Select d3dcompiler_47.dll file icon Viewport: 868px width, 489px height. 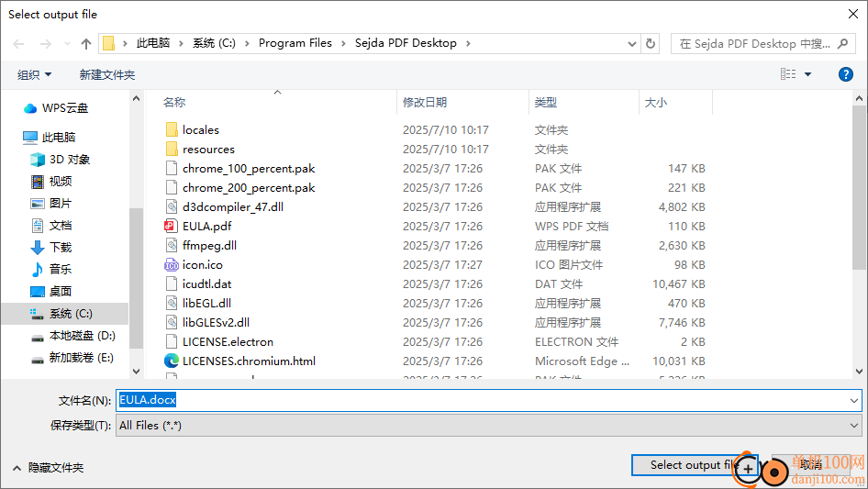tap(172, 206)
